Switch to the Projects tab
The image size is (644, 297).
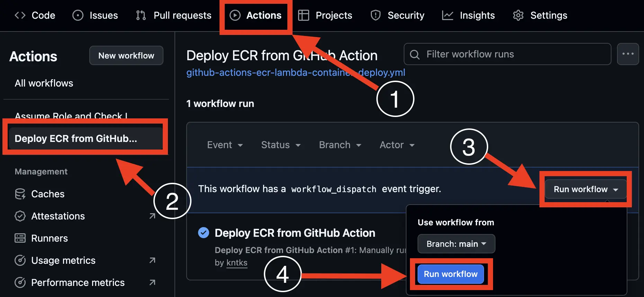325,15
